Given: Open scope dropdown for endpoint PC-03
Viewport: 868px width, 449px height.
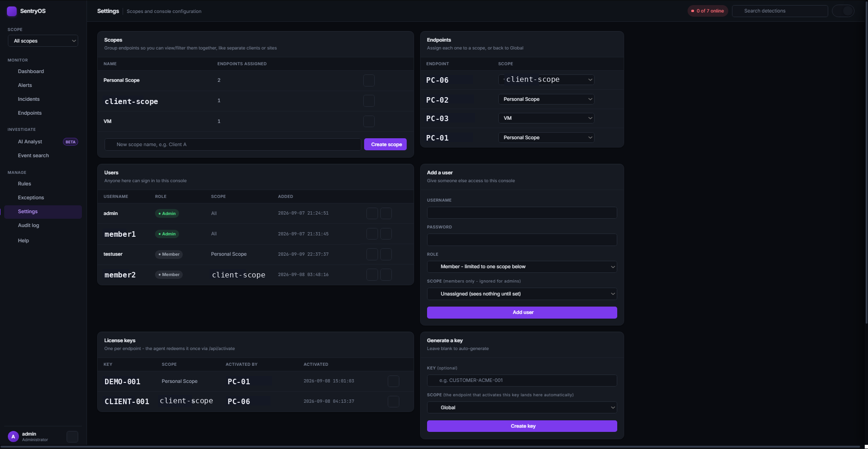Looking at the screenshot, I should [x=546, y=118].
